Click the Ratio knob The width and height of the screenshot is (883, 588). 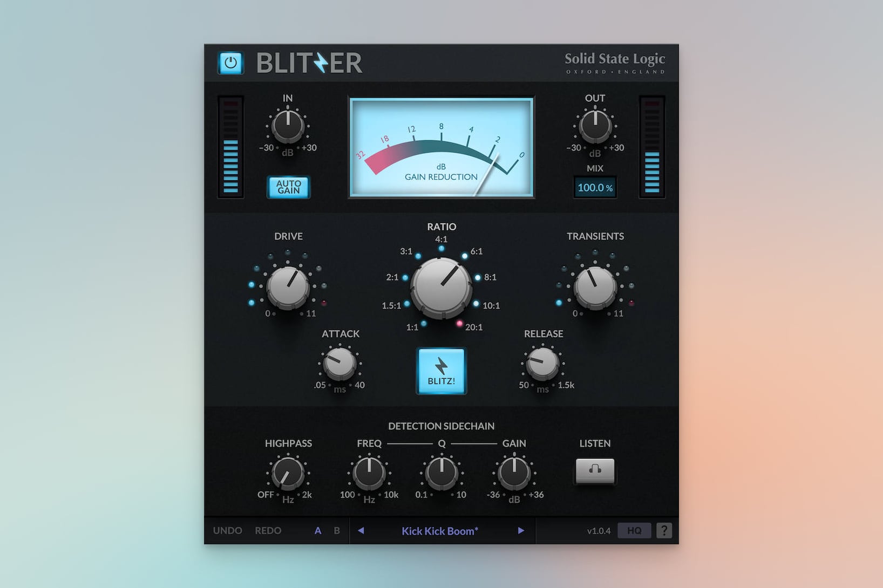click(x=441, y=286)
